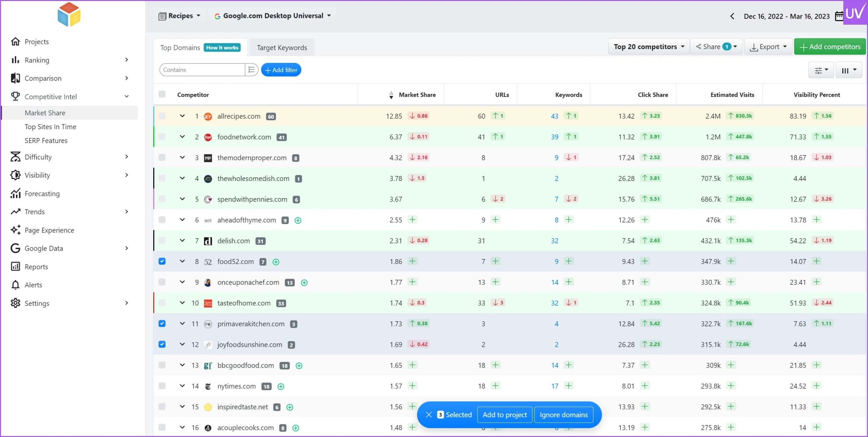Click the 'thewholesomedish.com' competitor name

point(253,178)
